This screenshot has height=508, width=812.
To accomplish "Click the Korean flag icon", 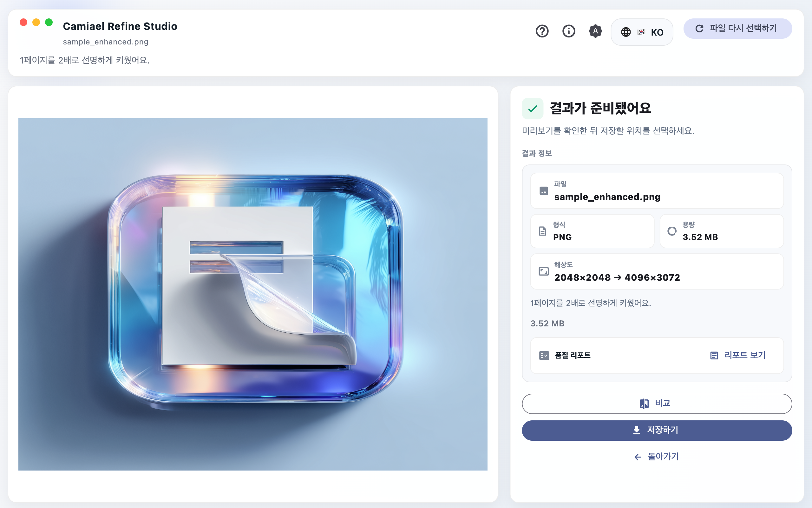I will pos(641,32).
